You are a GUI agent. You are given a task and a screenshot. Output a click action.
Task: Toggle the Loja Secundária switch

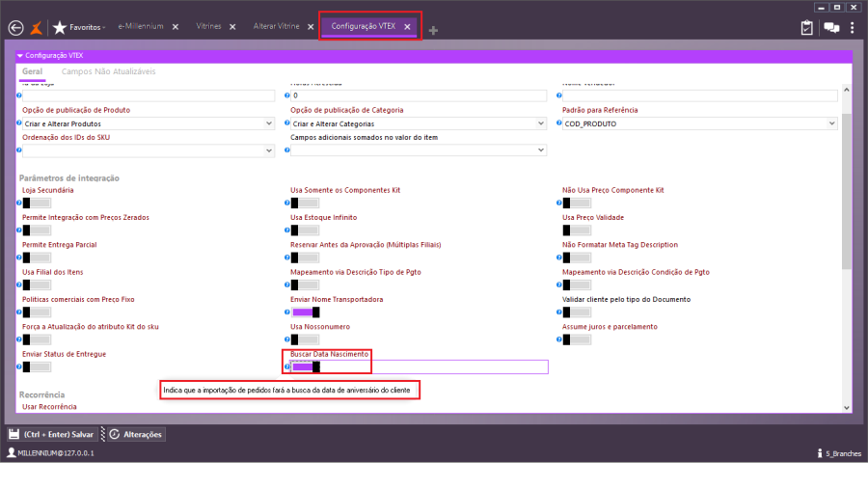coord(37,203)
